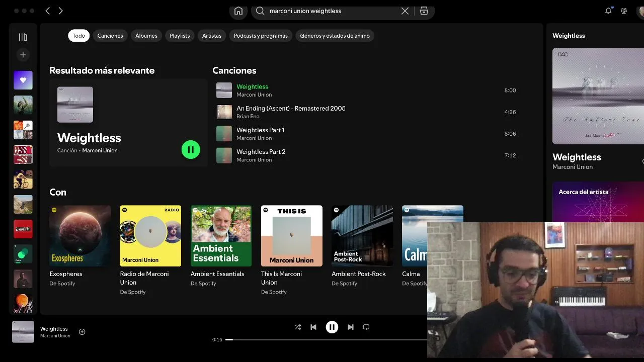This screenshot has height=362, width=644.
Task: Collapse the Your Library sidebar icon
Action: point(23,37)
